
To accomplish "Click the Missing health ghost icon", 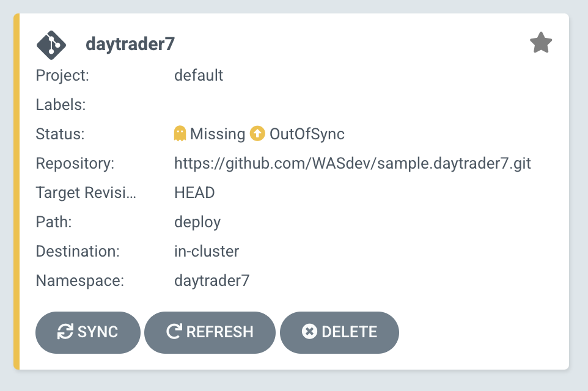I will point(180,133).
